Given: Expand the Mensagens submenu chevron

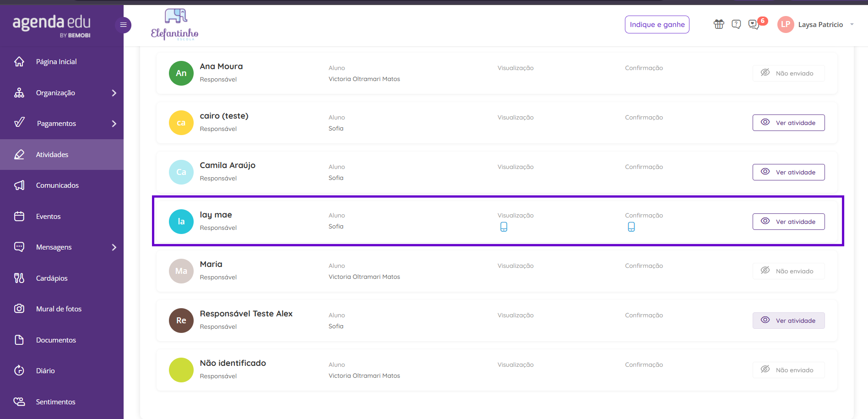Looking at the screenshot, I should [114, 247].
